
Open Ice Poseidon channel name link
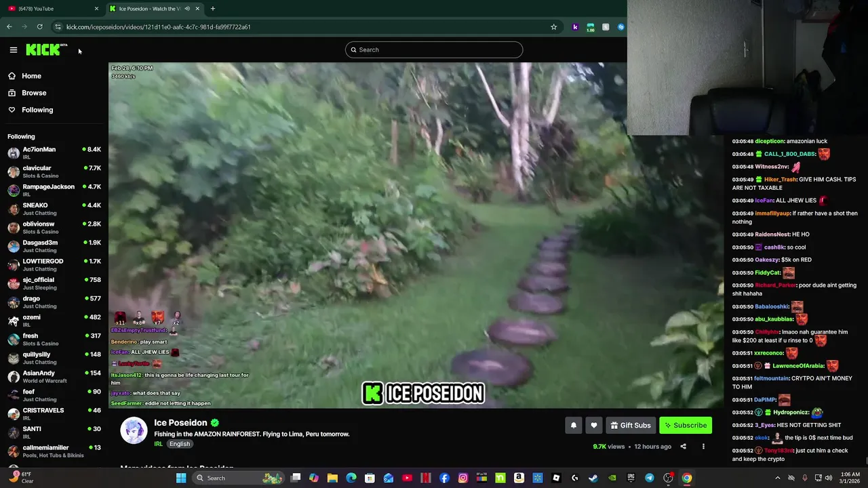[180, 422]
